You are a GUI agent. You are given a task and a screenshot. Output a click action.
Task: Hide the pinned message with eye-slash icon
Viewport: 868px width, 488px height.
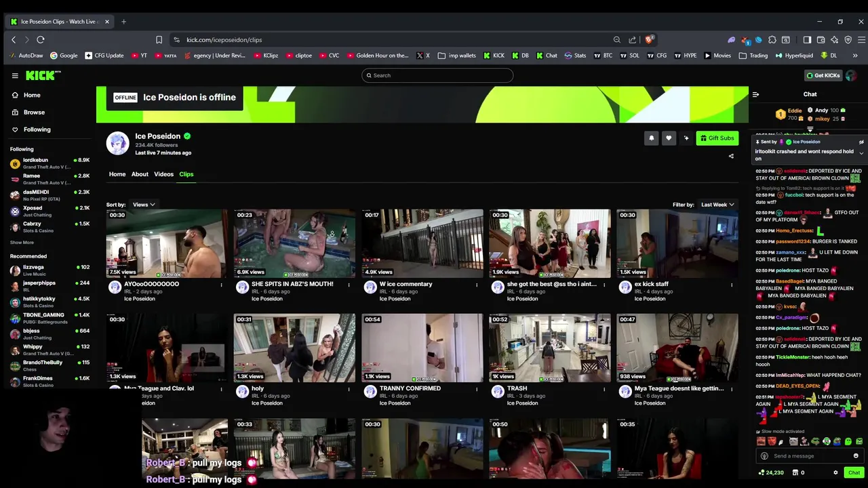tap(861, 142)
